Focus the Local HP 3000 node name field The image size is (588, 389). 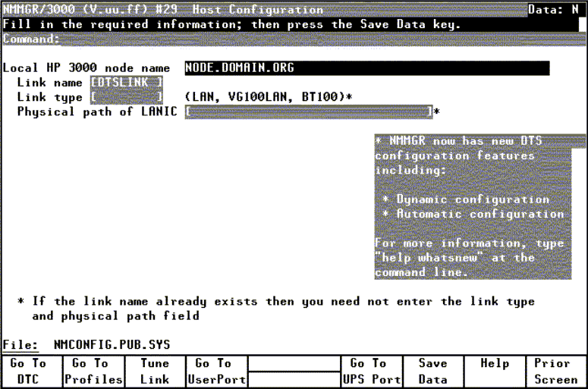[x=367, y=67]
